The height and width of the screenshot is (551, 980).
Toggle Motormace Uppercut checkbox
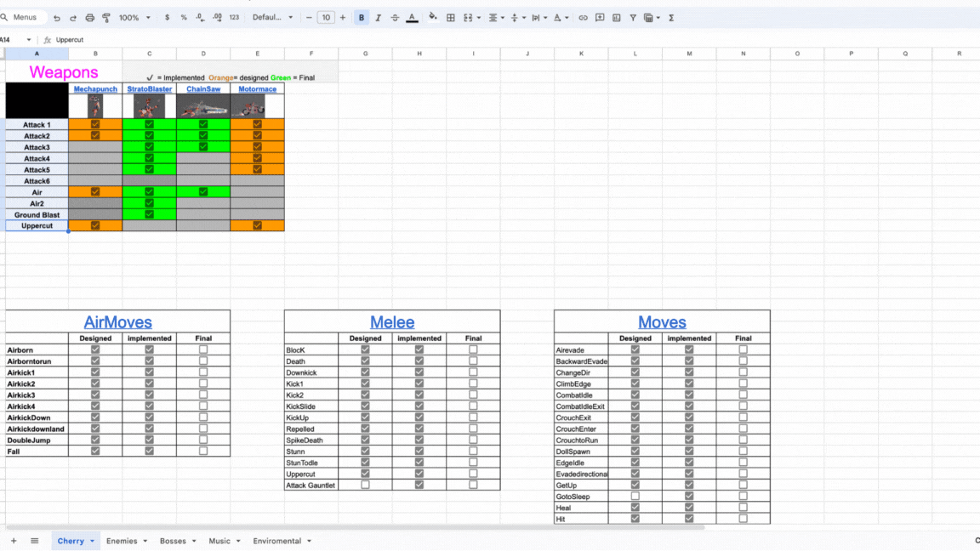[x=258, y=225]
